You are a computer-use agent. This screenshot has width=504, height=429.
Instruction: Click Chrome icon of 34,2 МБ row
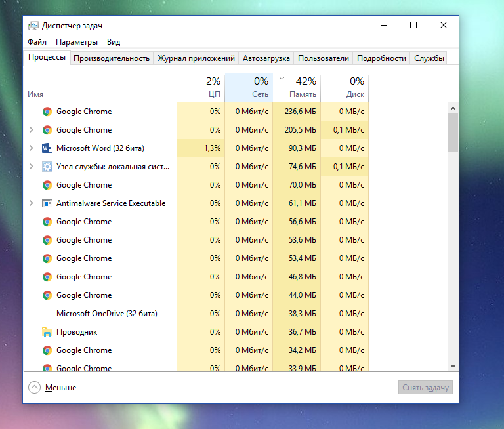click(47, 350)
